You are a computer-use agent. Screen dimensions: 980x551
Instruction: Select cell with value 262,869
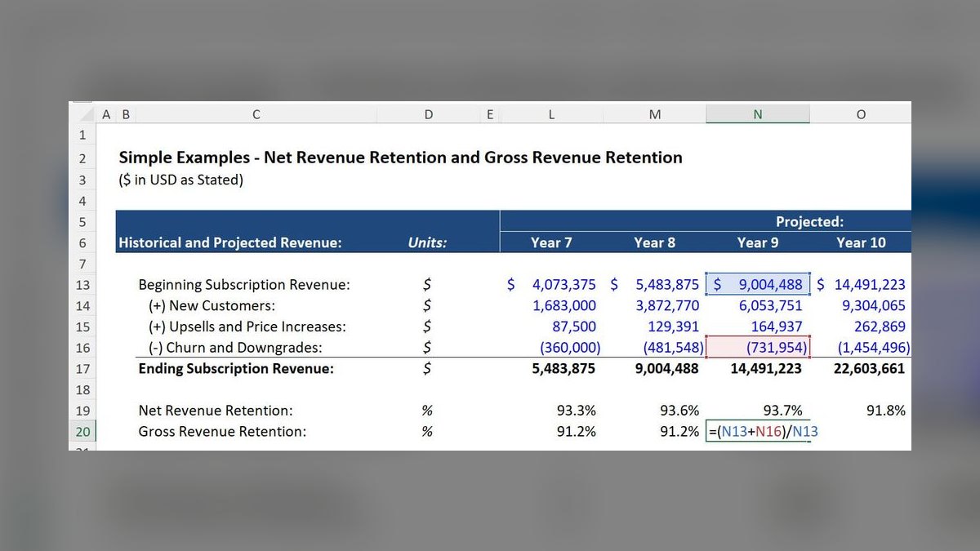point(879,327)
